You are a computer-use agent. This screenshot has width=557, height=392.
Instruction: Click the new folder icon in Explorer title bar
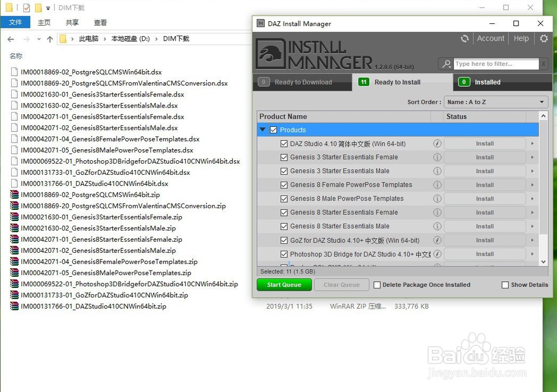tap(38, 7)
